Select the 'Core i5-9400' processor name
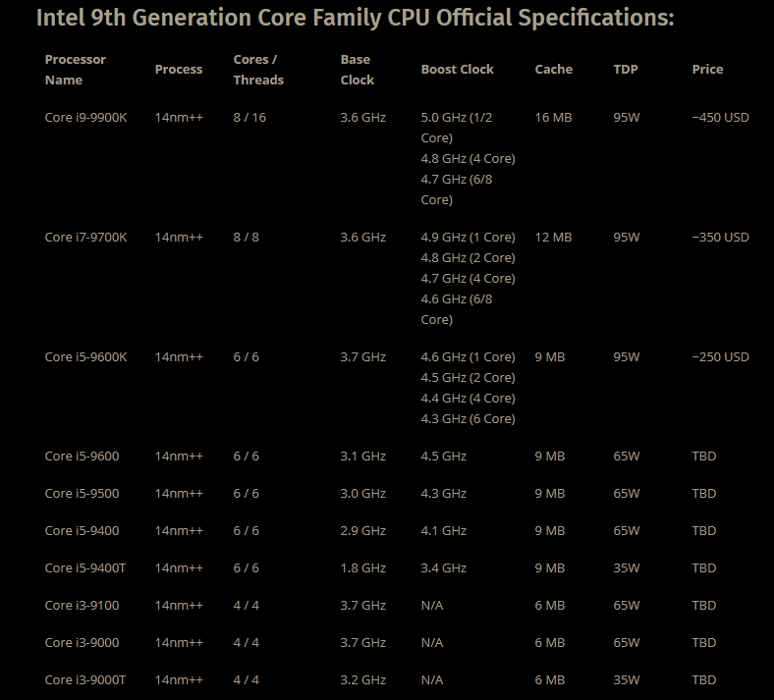 [82, 531]
